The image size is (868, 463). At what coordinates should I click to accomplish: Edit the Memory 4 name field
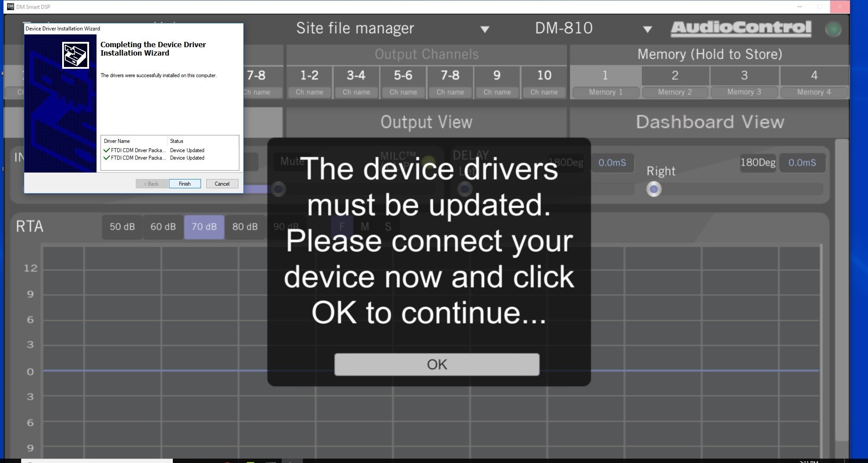click(x=814, y=92)
